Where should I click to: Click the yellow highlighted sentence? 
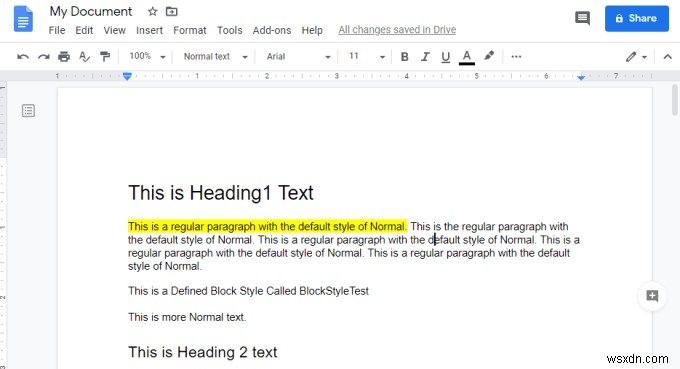coord(267,226)
